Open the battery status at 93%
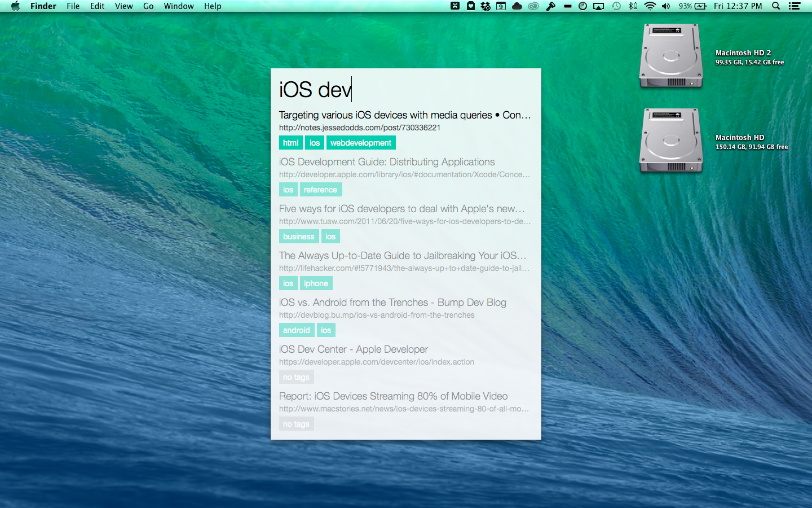The height and width of the screenshot is (508, 812). click(692, 6)
